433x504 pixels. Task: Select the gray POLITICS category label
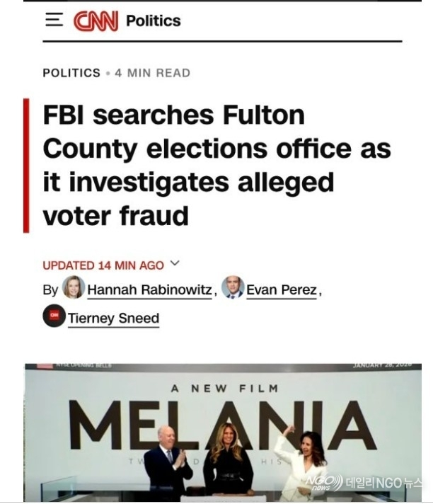[71, 73]
